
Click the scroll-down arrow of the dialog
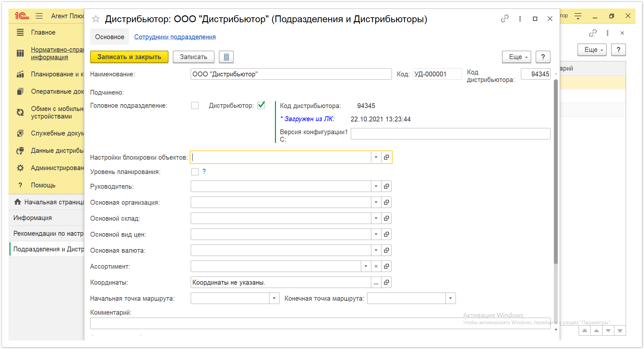pos(556,330)
